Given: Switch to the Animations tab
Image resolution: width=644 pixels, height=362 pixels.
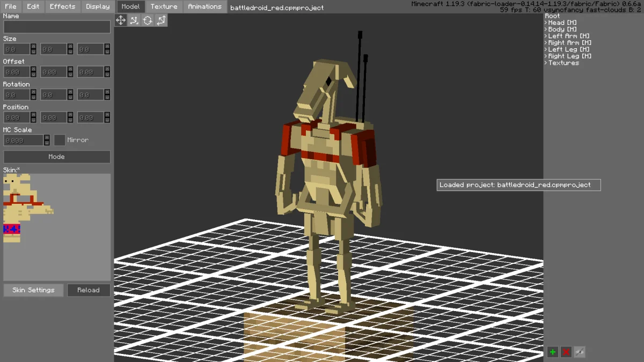Looking at the screenshot, I should [204, 6].
